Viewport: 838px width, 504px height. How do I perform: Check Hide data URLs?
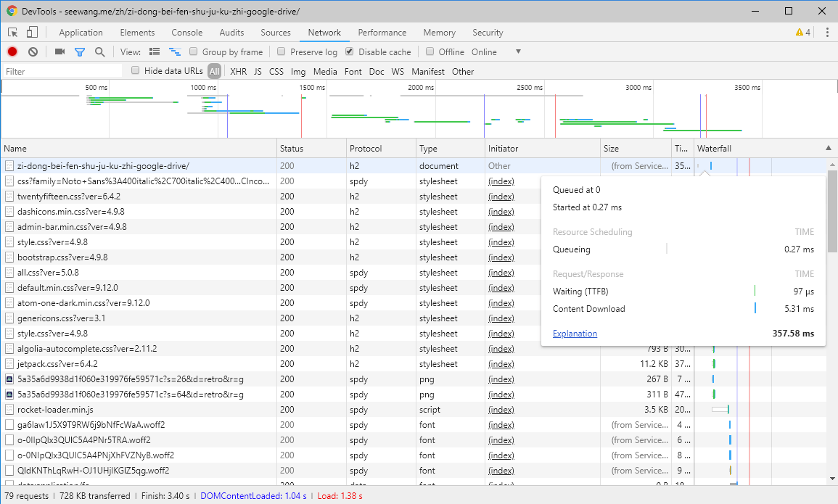[x=135, y=70]
